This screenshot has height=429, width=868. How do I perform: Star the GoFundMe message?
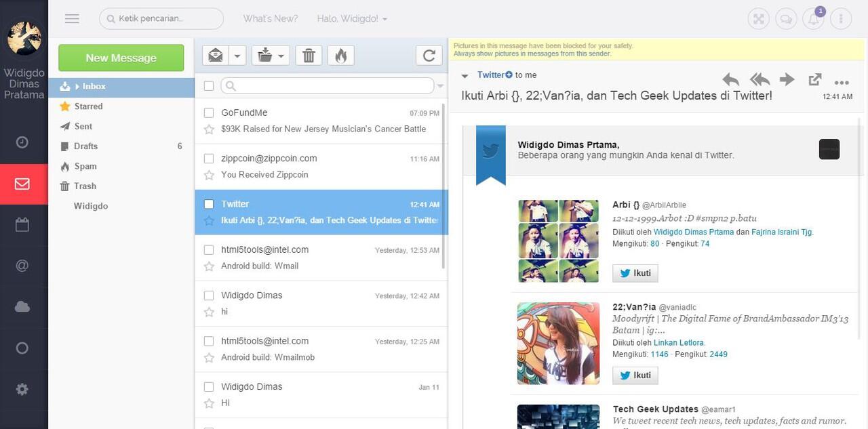tap(209, 129)
